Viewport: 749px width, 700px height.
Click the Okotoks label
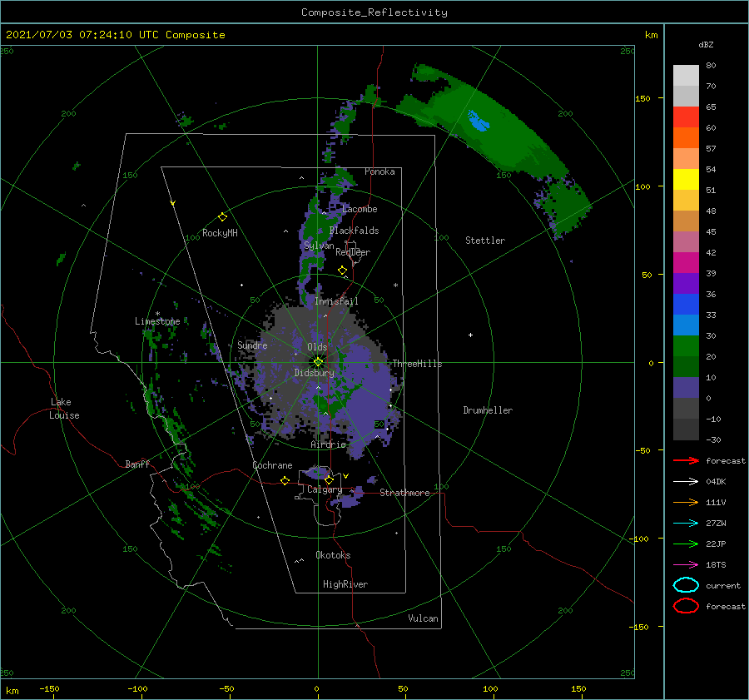[333, 555]
